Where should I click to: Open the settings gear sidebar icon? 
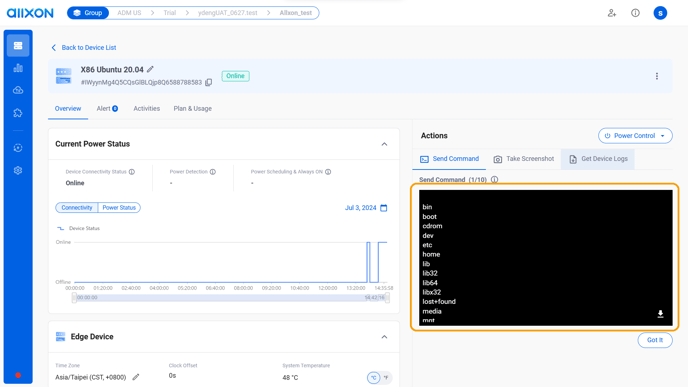tap(18, 170)
